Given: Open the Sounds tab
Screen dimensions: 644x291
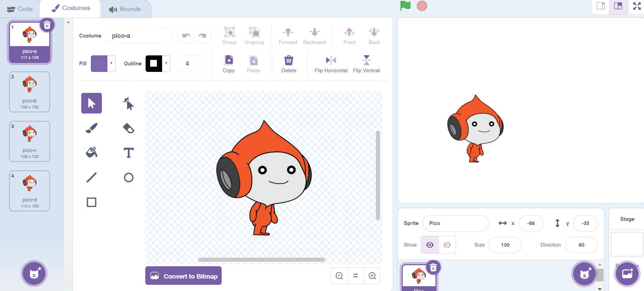Looking at the screenshot, I should [125, 9].
